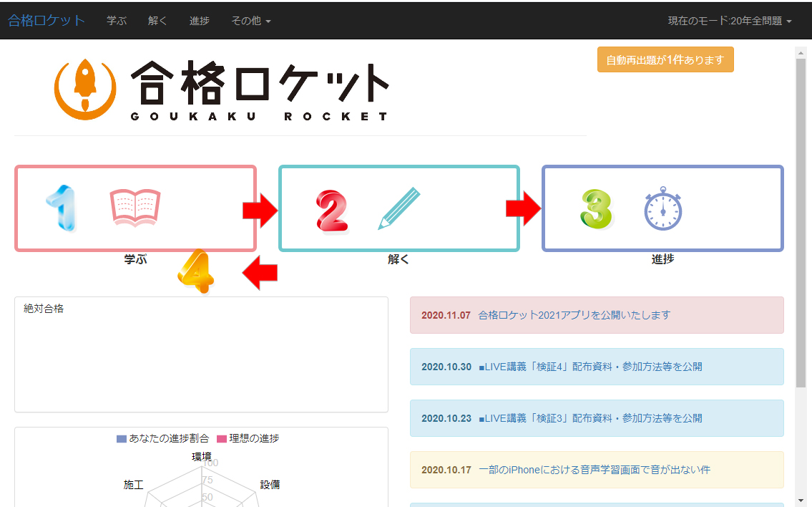This screenshot has width=812, height=507.
Task: Click the 学ぶ caption under the book box
Action: coord(136,259)
